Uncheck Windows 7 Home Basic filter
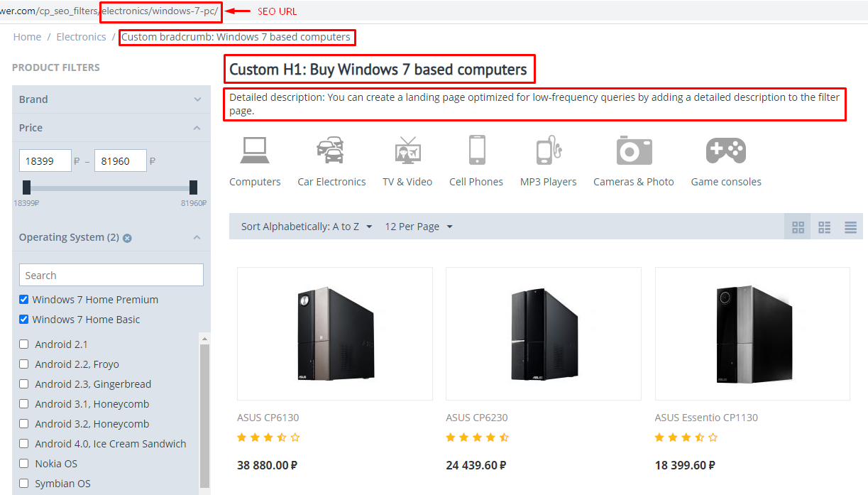The height and width of the screenshot is (495, 868). (23, 320)
